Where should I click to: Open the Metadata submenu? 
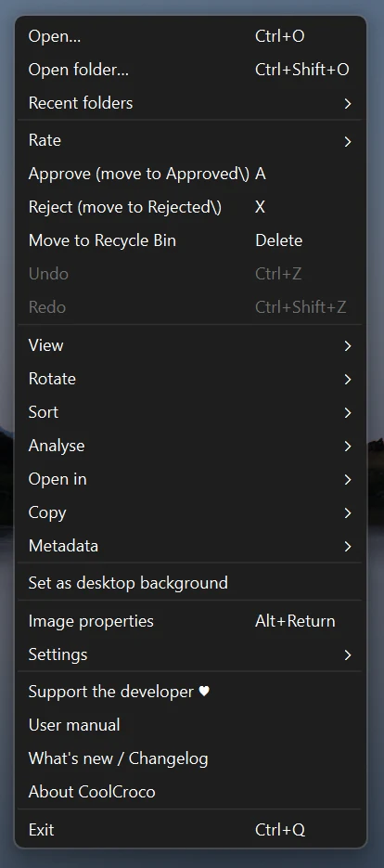[x=190, y=546]
